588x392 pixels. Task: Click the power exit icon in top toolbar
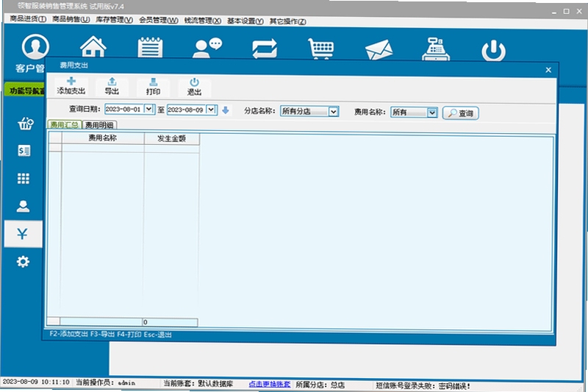coord(493,51)
